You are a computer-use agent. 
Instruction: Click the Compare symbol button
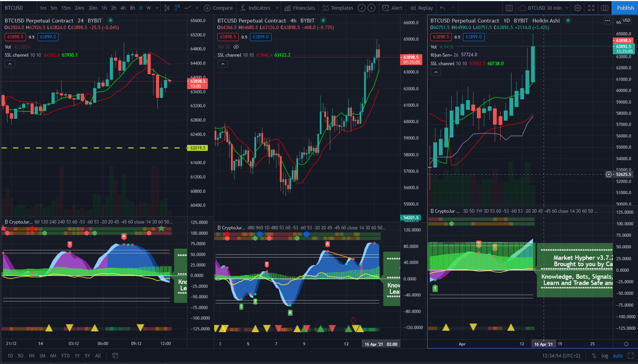point(218,8)
